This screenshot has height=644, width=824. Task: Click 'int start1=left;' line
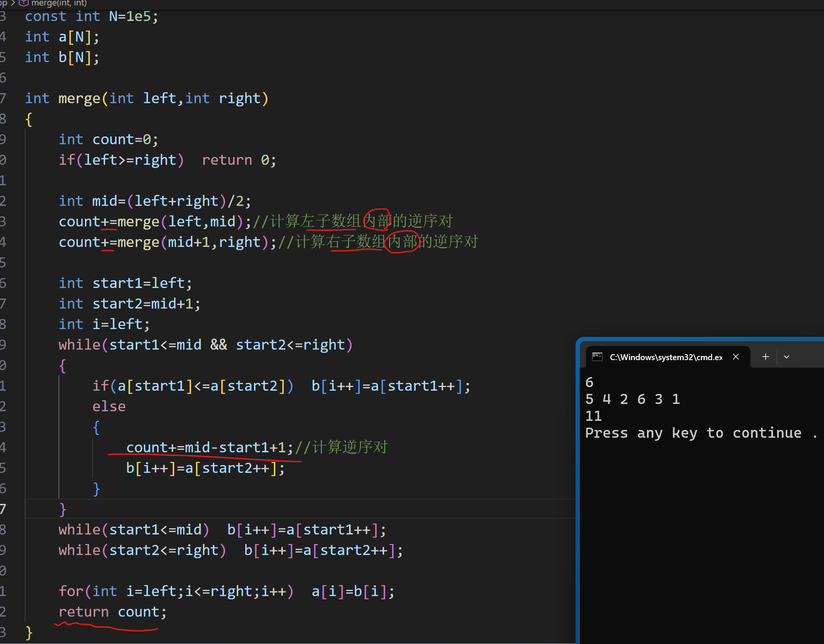point(125,283)
